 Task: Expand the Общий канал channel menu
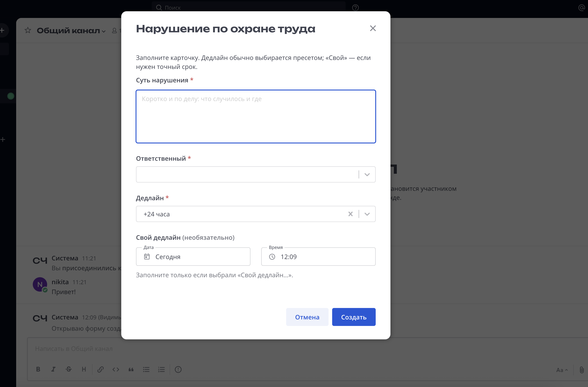tap(103, 32)
